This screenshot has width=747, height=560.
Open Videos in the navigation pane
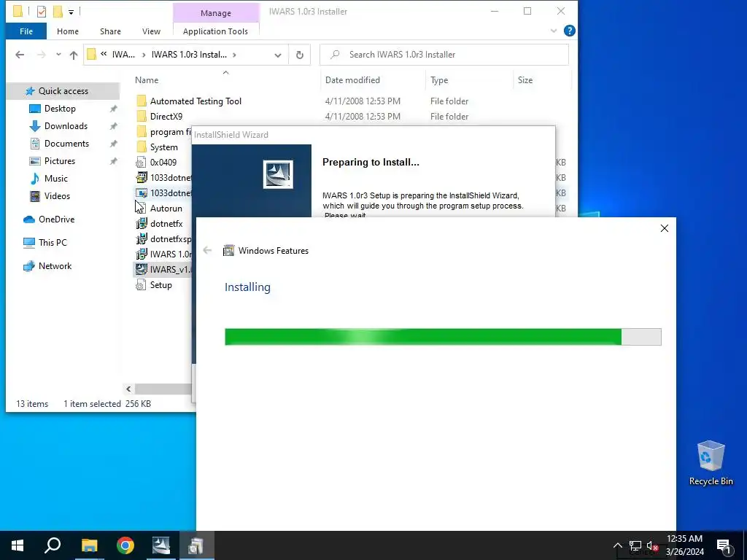click(x=57, y=195)
